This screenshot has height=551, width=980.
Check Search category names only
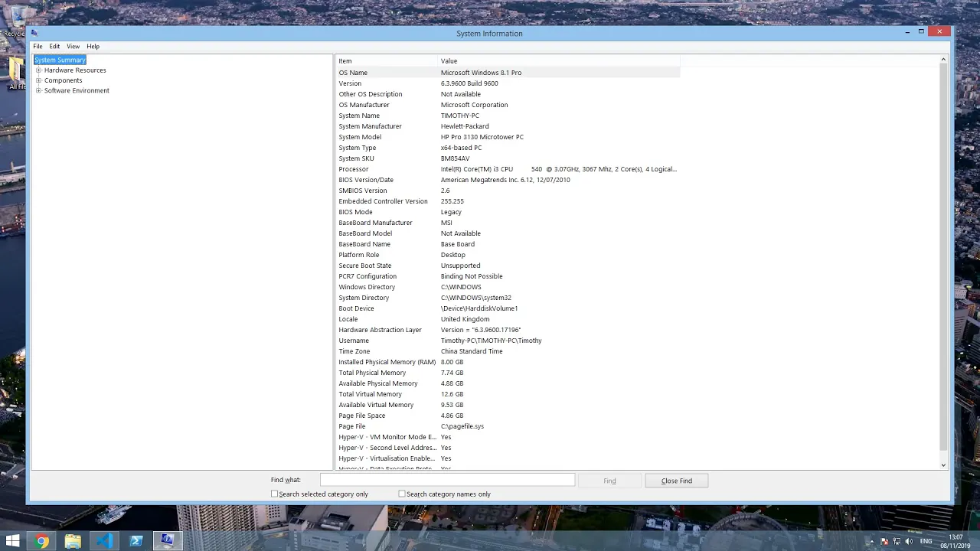point(402,494)
